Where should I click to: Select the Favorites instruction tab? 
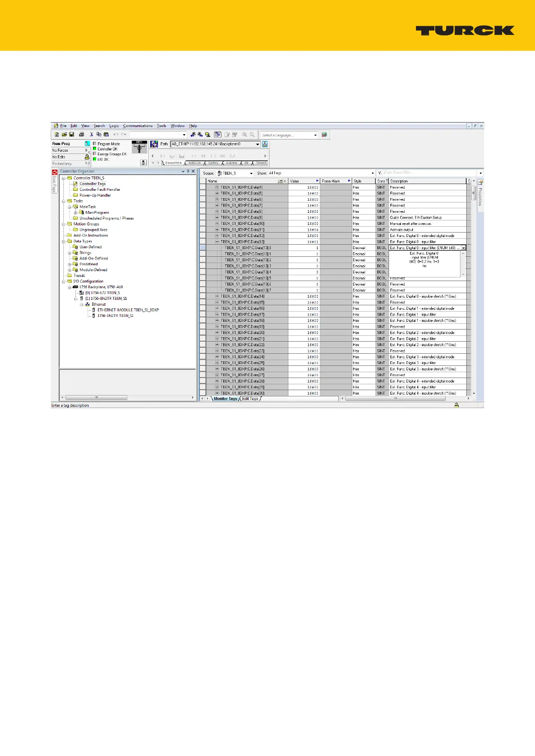pyautogui.click(x=173, y=163)
